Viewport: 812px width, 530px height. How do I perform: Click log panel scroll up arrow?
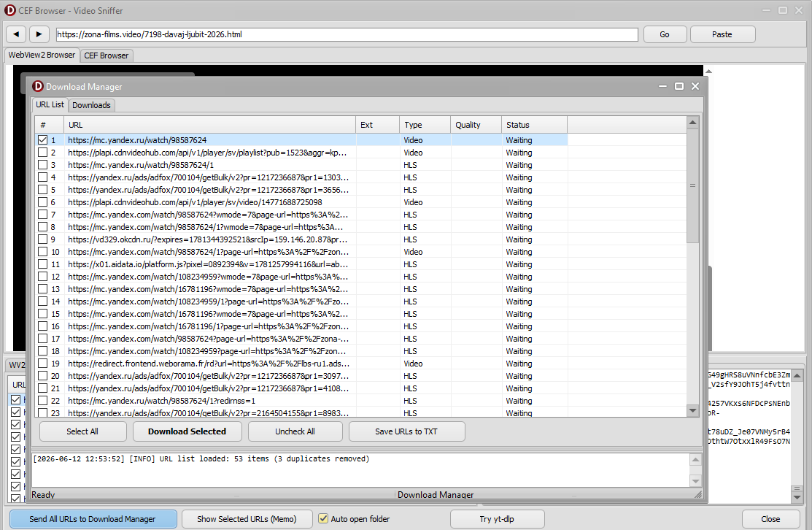point(695,460)
